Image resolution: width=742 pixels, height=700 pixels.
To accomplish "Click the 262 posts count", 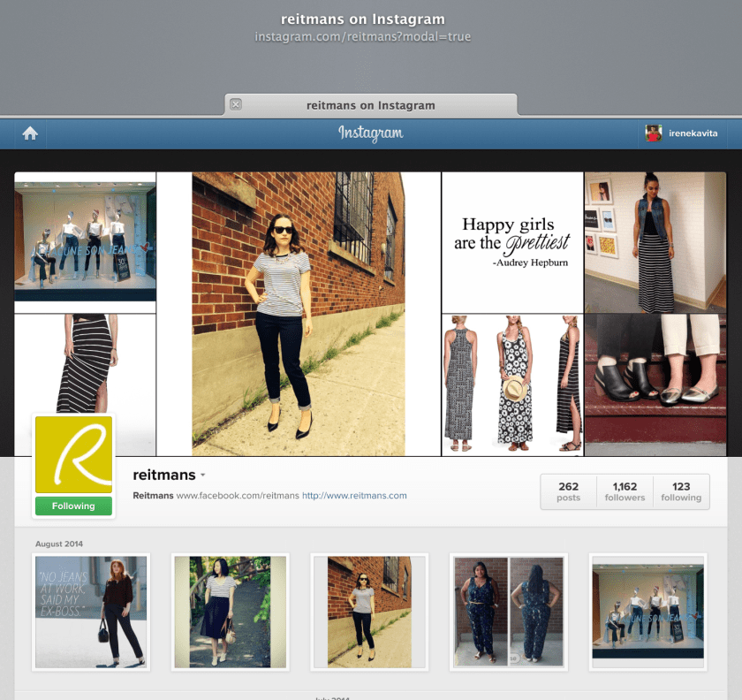I will 569,491.
